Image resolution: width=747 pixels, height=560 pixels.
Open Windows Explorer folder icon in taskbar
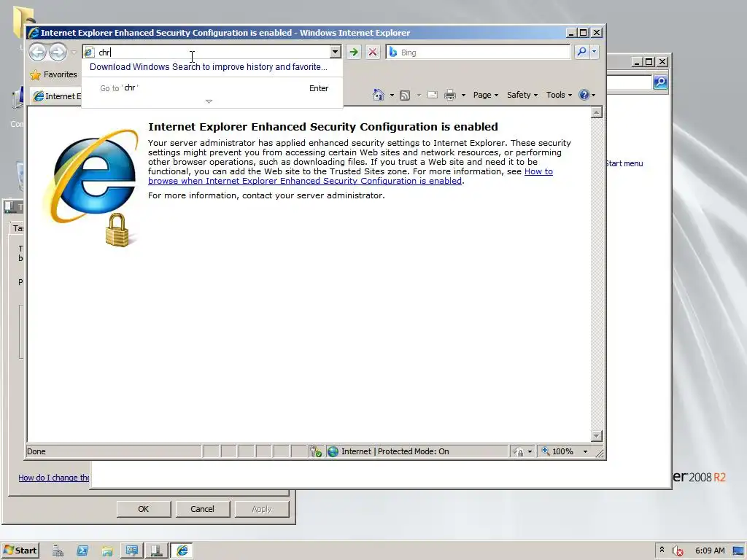(x=107, y=551)
